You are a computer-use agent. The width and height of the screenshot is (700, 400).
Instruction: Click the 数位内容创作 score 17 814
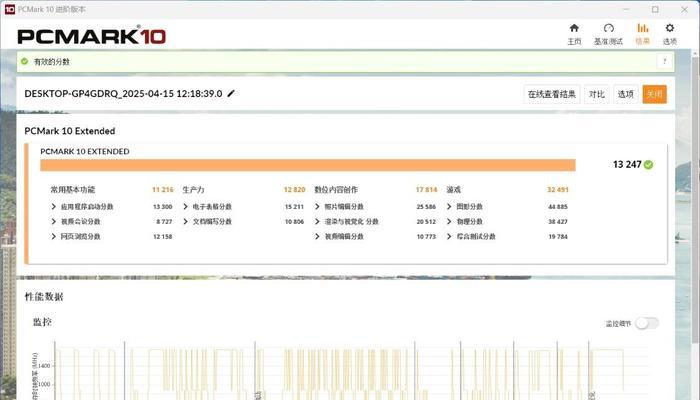point(426,190)
